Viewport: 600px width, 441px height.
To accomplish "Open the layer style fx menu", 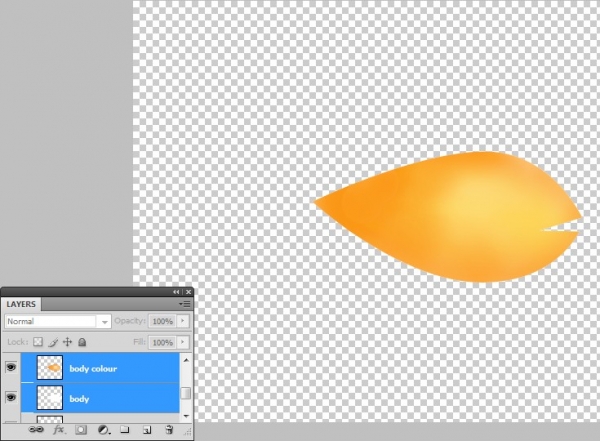I will [x=59, y=430].
